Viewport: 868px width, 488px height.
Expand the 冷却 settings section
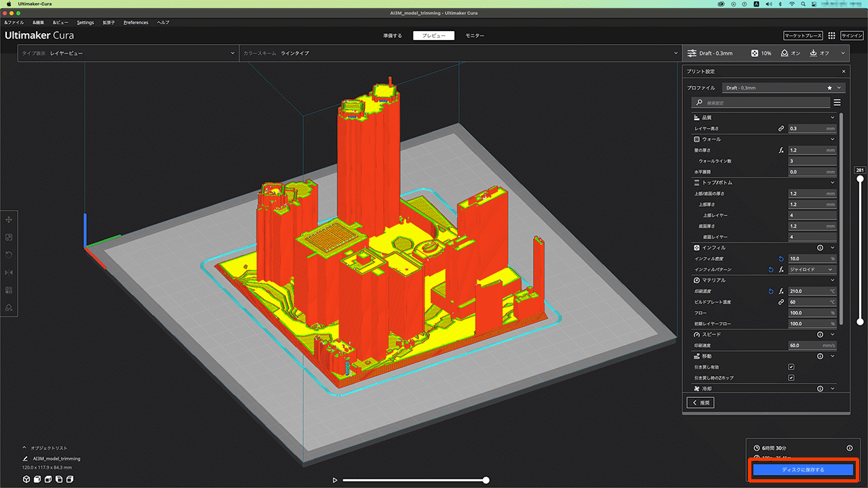click(833, 388)
